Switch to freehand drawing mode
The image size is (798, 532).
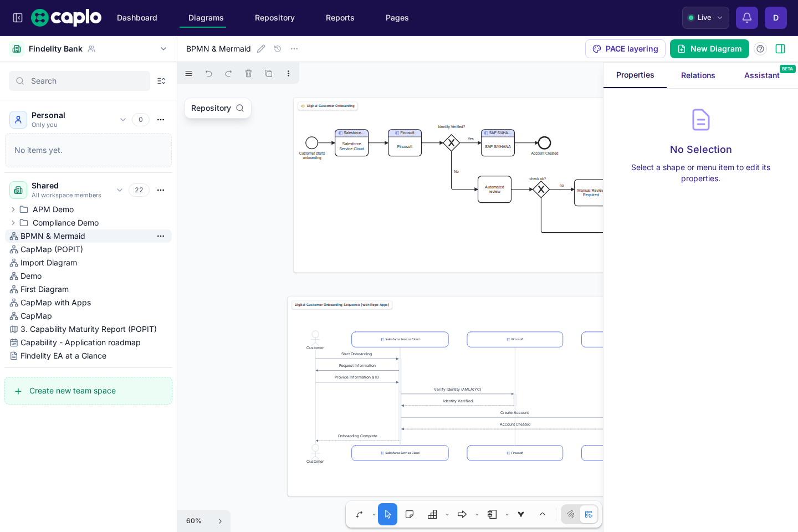coord(571,514)
